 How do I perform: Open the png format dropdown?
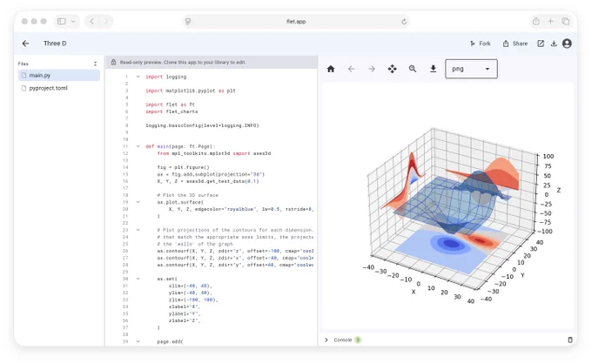(471, 69)
